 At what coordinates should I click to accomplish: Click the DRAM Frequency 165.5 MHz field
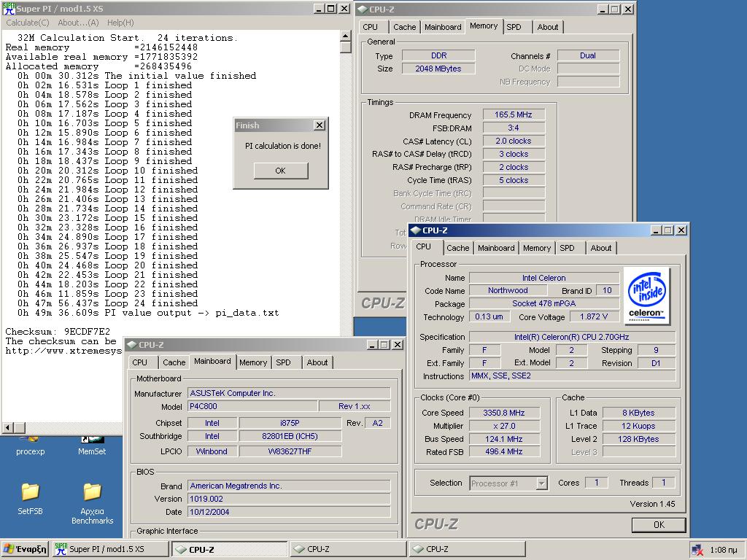point(513,114)
